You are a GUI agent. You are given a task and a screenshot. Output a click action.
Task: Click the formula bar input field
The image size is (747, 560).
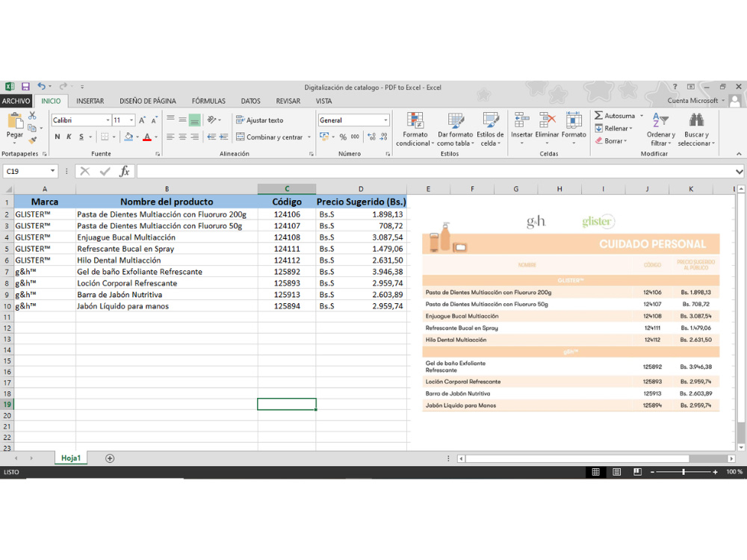point(436,172)
